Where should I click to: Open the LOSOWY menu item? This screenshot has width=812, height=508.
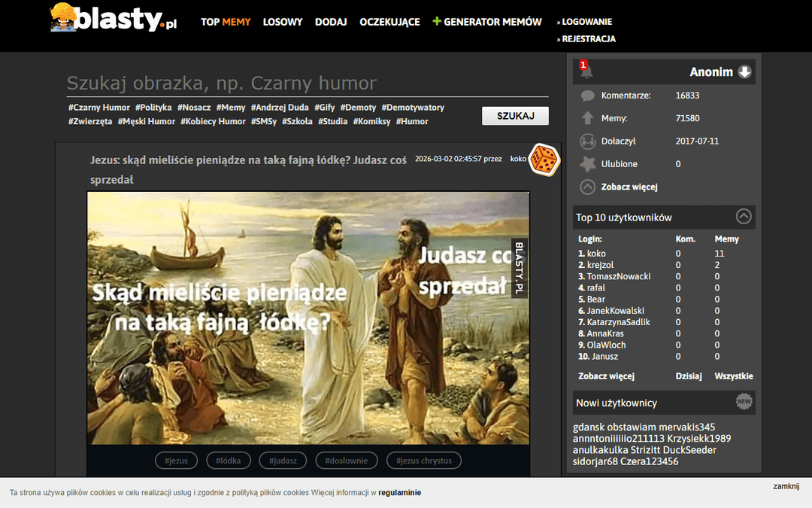click(x=283, y=22)
